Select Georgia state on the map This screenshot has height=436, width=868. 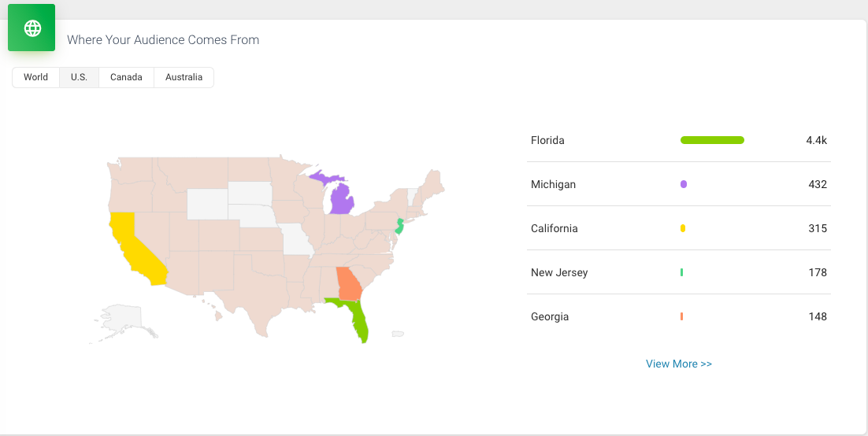pos(349,283)
